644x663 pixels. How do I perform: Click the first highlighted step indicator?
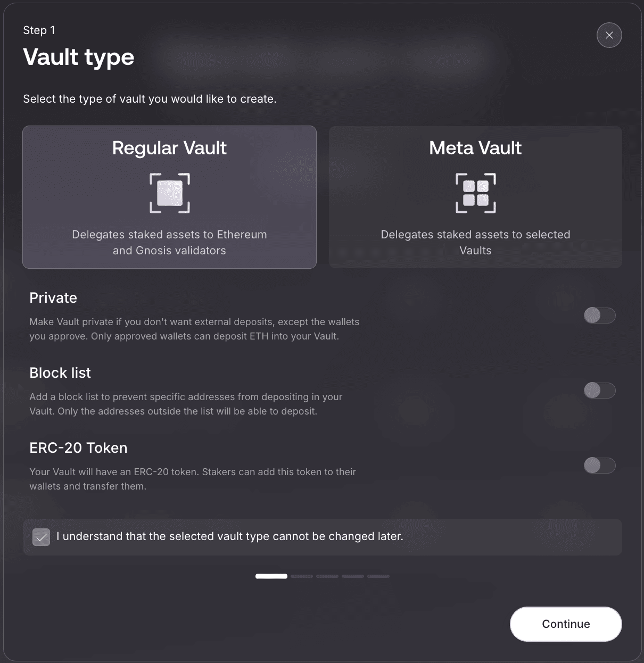point(271,576)
